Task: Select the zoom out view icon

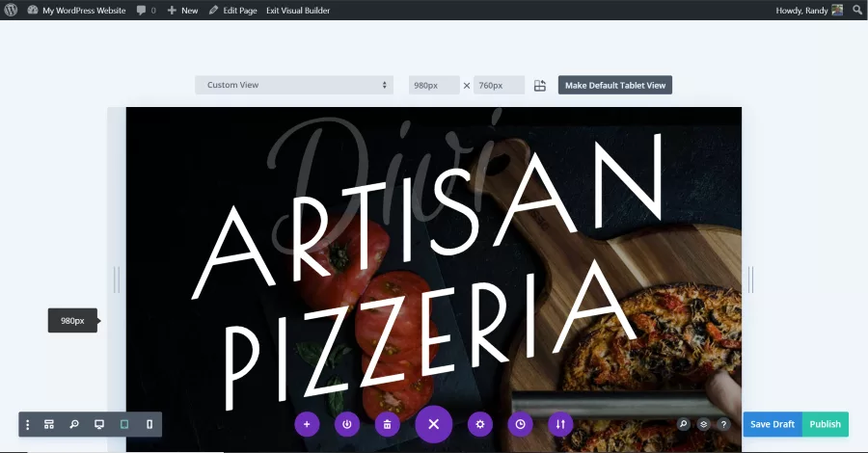Action: [x=73, y=424]
